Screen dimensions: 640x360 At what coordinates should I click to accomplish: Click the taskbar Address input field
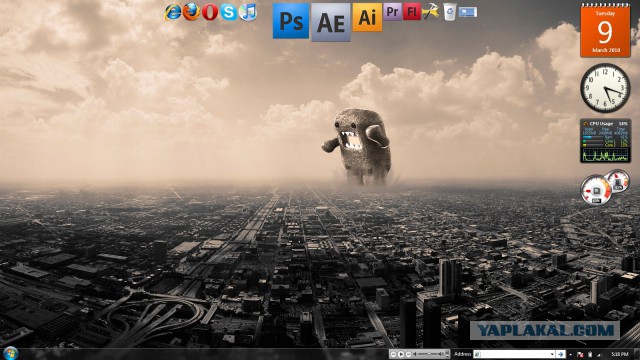click(x=511, y=354)
